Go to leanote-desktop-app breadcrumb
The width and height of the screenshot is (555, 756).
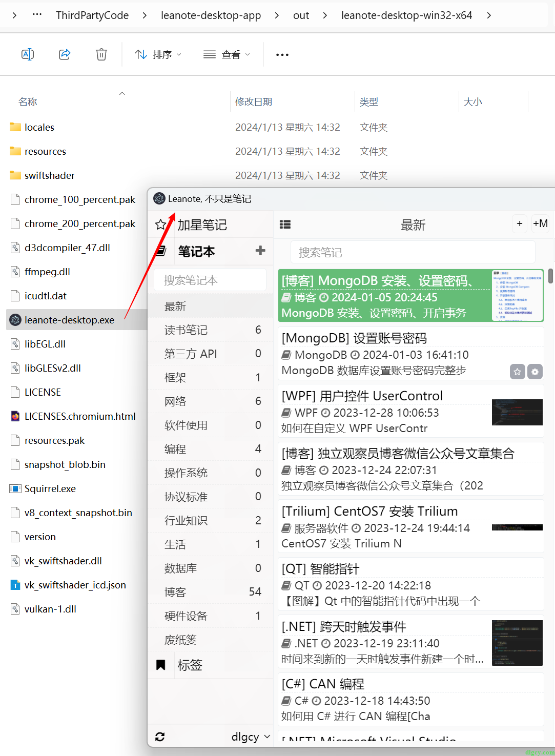pos(211,15)
